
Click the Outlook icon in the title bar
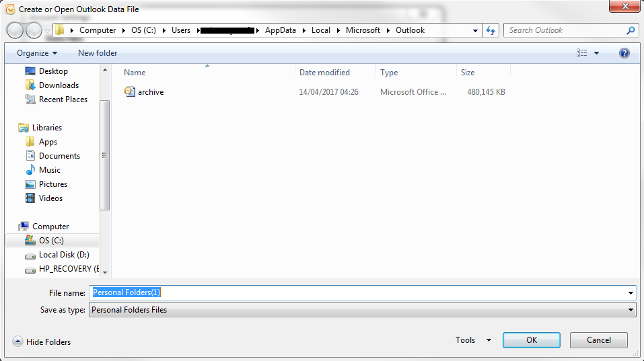[10, 9]
